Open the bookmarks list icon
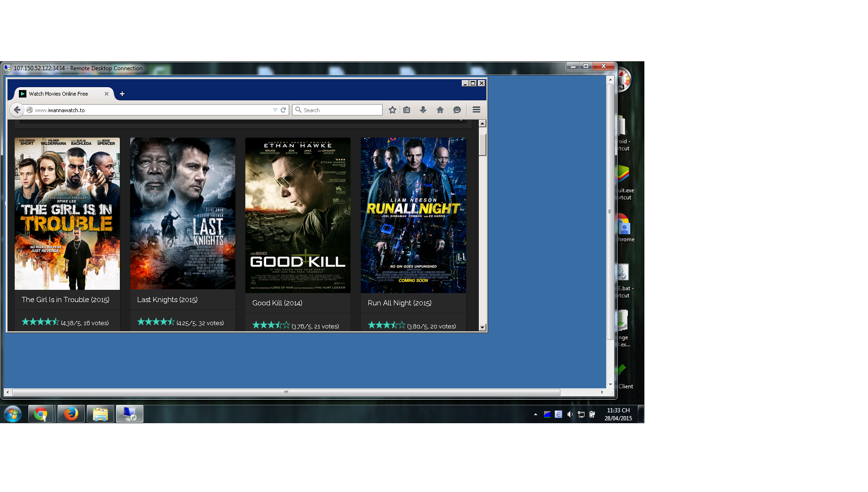The image size is (868, 492). (407, 110)
